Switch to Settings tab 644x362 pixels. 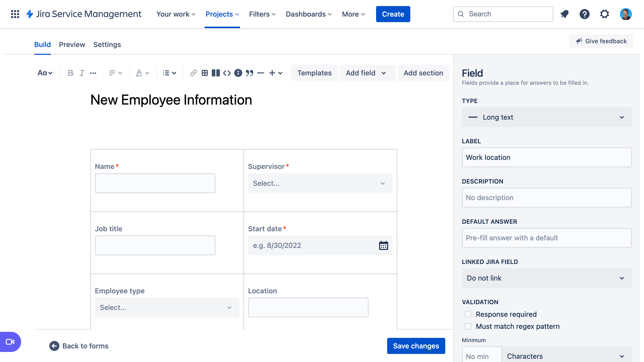pos(107,44)
